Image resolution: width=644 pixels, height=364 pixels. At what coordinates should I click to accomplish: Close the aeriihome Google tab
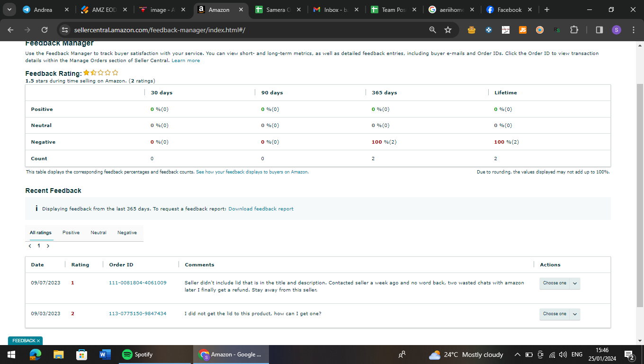tap(472, 9)
